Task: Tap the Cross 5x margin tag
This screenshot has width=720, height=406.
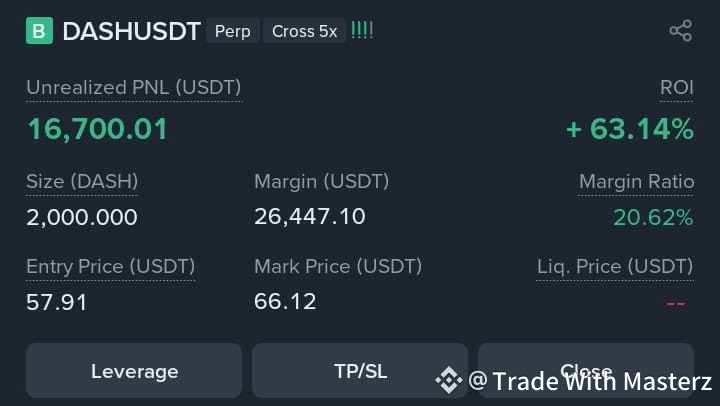Action: [x=304, y=31]
